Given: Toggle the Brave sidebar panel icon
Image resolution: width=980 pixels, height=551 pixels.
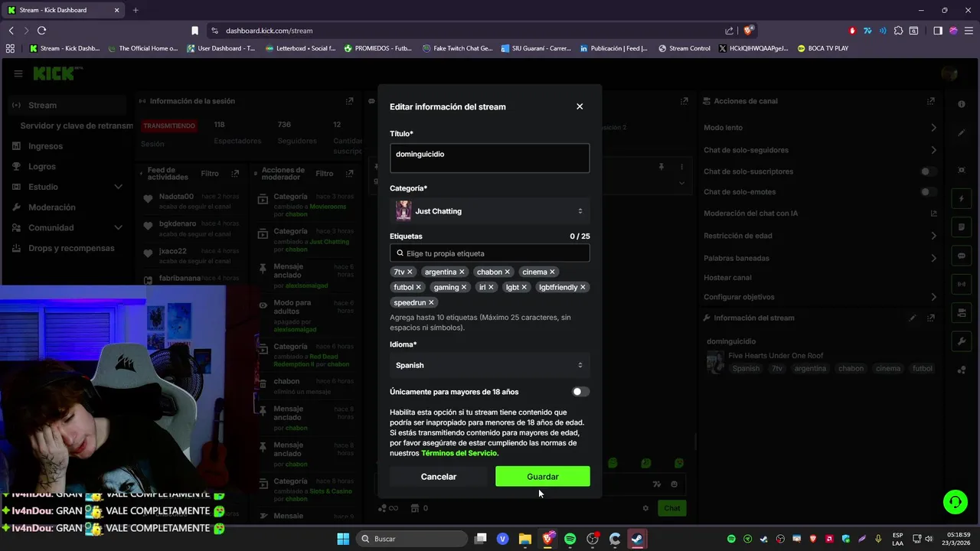Looking at the screenshot, I should click(x=938, y=31).
